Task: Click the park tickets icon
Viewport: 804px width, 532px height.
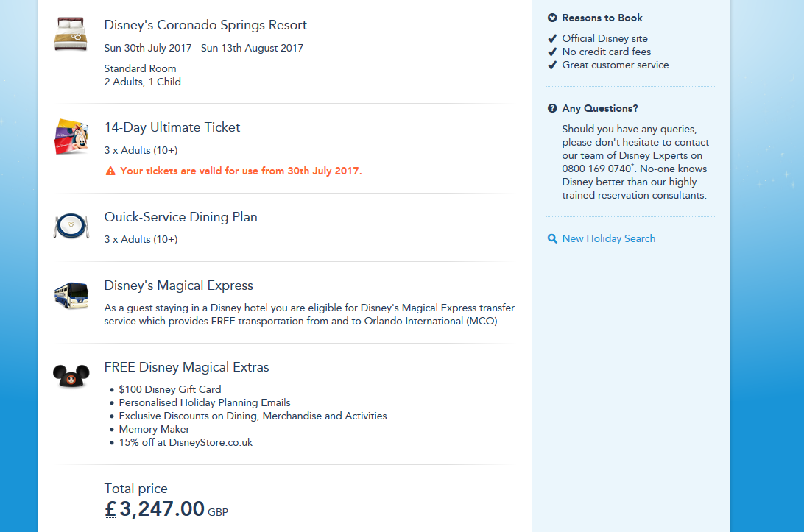Action: 71,137
